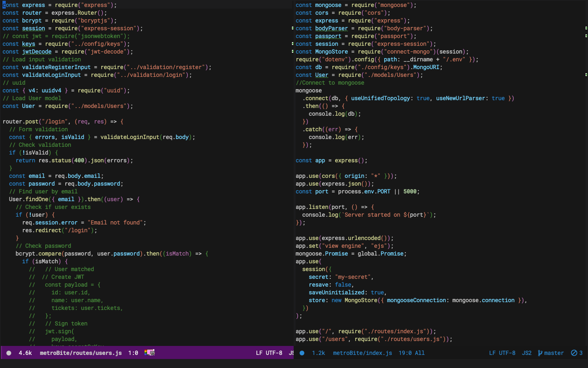Change LF UTF-8 encoding in index.js modeline
This screenshot has height=368, width=588.
pyautogui.click(x=502, y=353)
